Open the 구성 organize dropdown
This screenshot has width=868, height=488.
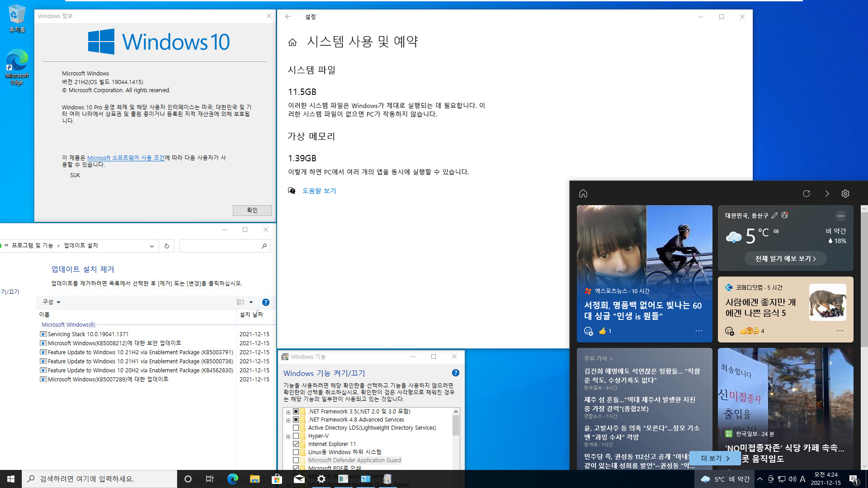coord(51,302)
